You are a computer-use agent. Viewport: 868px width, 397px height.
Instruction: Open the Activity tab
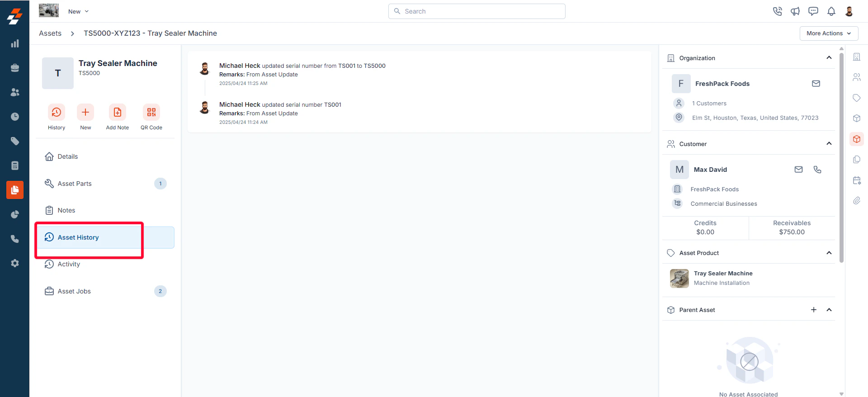click(x=105, y=264)
